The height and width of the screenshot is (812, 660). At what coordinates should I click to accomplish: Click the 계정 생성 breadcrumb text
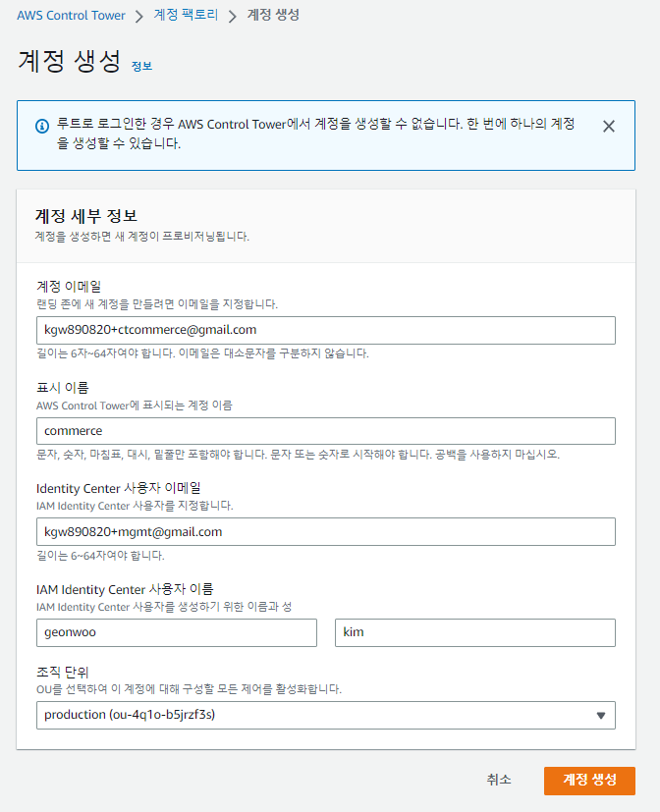point(273,15)
